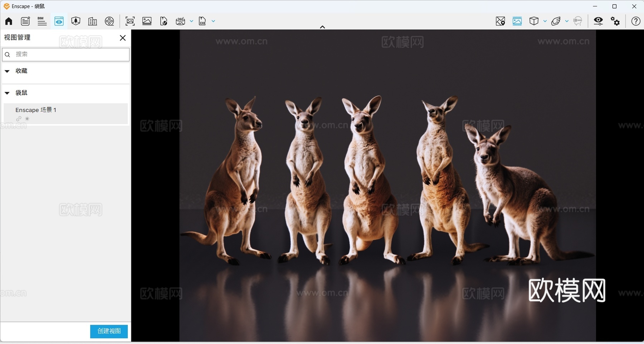The width and height of the screenshot is (644, 344).
Task: Open the Home view icon
Action: (x=9, y=21)
